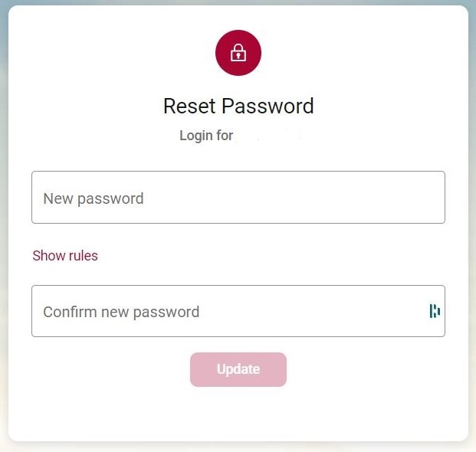Click the Show rules link

tap(65, 255)
